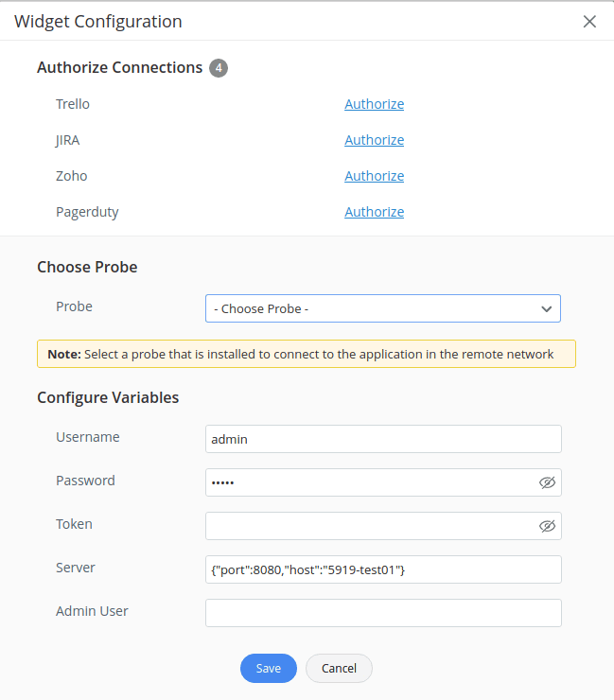Reveal the Token field value
Screen dimensions: 614x700
546,526
